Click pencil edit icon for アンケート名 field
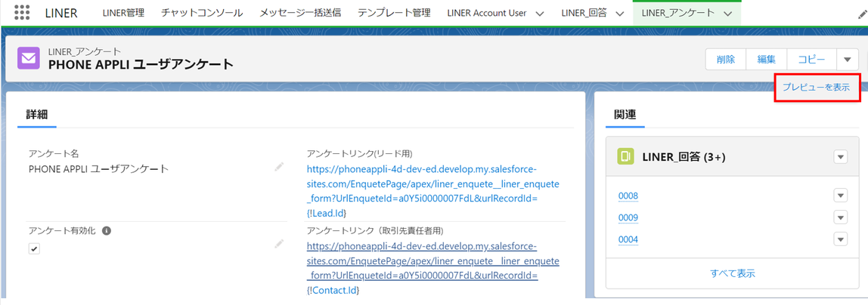Image resolution: width=868 pixels, height=305 pixels. coord(278,168)
